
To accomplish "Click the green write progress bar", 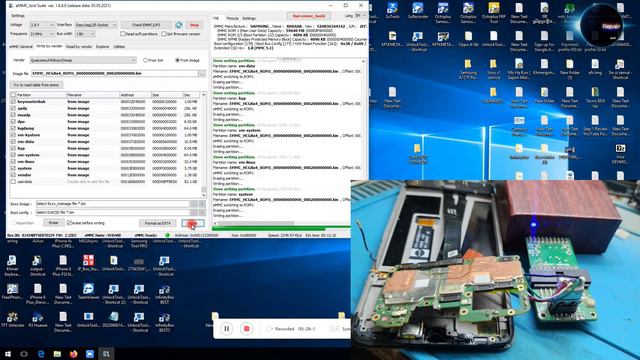I will coord(281,229).
